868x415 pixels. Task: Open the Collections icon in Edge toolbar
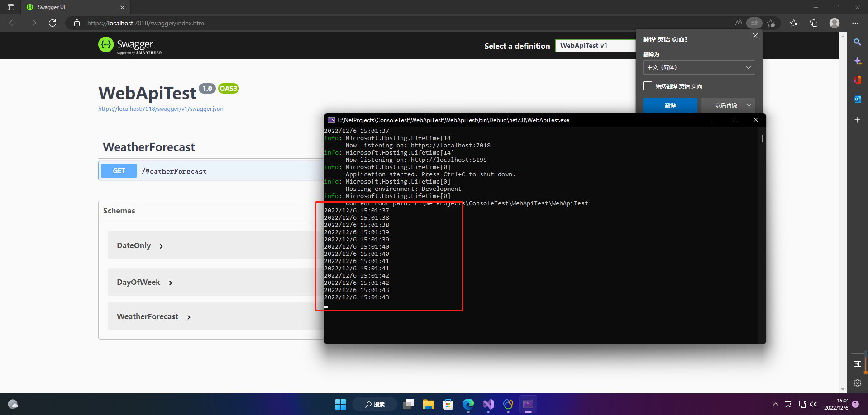pyautogui.click(x=814, y=23)
